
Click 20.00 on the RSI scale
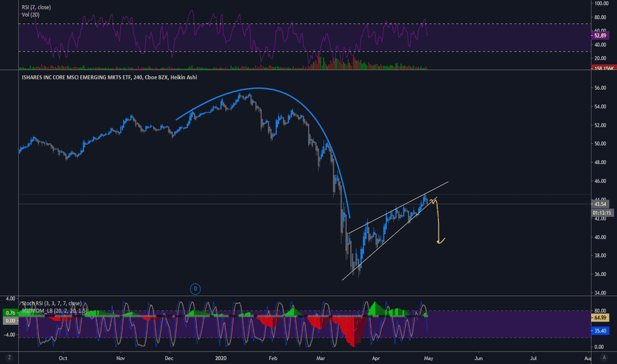coord(600,58)
